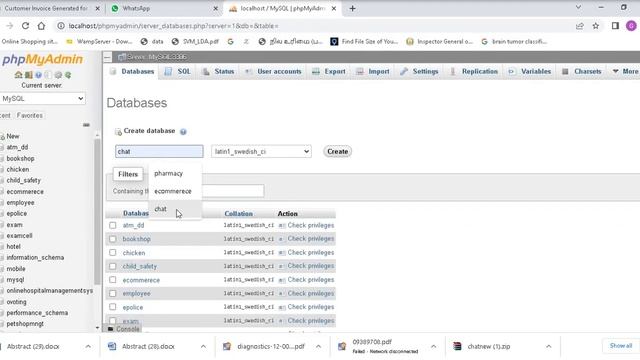Viewport: 640px width, 360px height.
Task: Open phpMyAdmin documentation blue icon
Action: (38, 75)
